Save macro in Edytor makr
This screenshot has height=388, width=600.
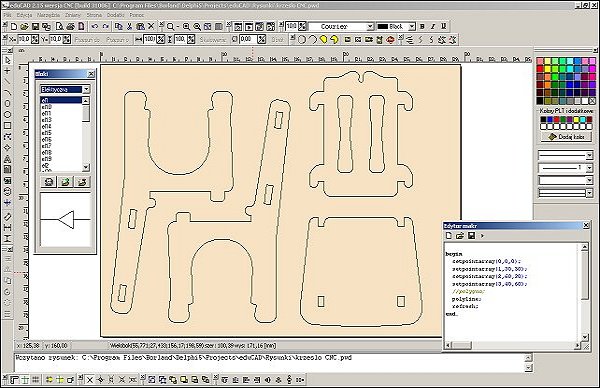click(x=471, y=236)
